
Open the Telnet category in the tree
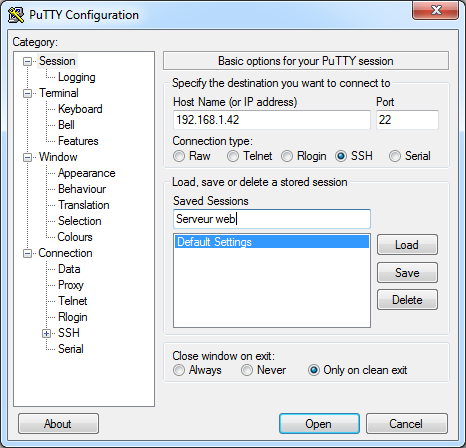pyautogui.click(x=73, y=301)
